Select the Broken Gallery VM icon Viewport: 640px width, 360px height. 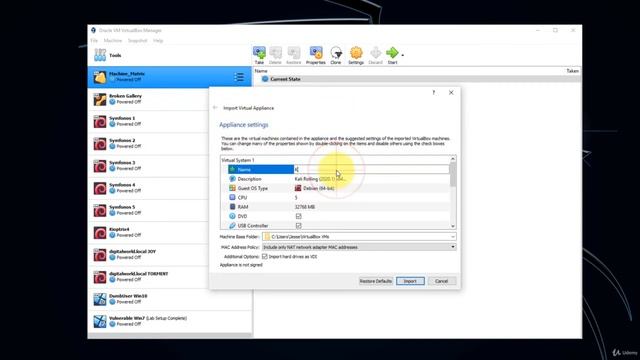[x=100, y=99]
